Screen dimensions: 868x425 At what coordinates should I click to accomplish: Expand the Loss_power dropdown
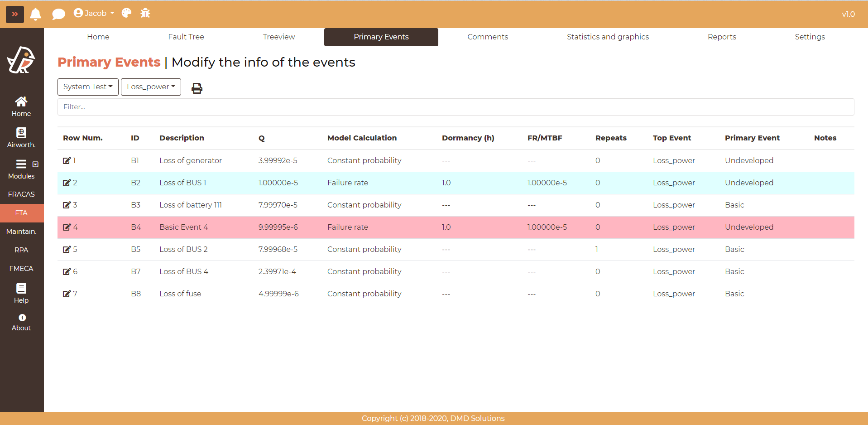(x=151, y=87)
